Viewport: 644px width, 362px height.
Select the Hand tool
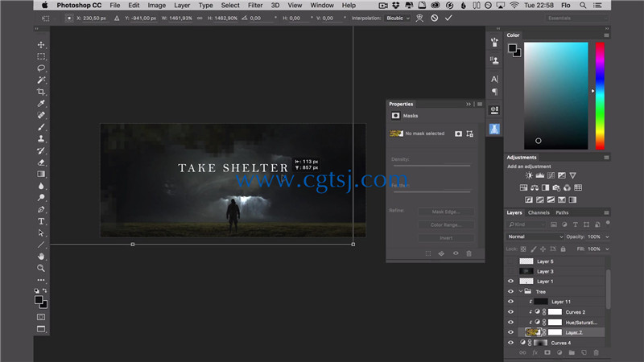click(x=41, y=257)
